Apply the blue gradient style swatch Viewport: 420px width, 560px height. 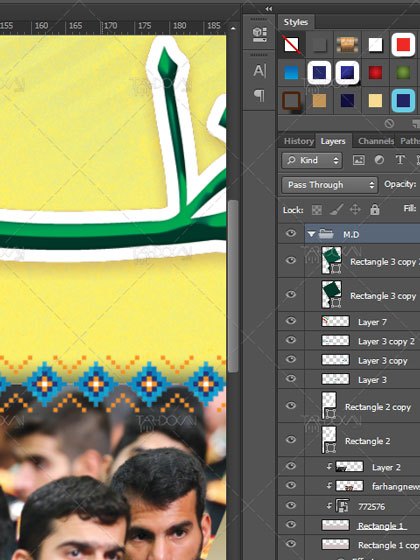pyautogui.click(x=291, y=73)
